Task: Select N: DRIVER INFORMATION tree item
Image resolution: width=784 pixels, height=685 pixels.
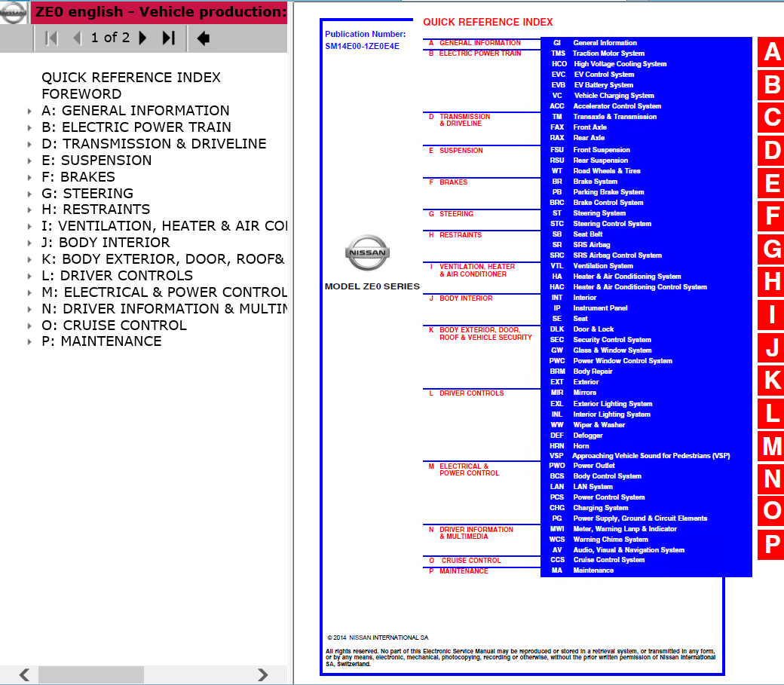Action: pos(164,308)
